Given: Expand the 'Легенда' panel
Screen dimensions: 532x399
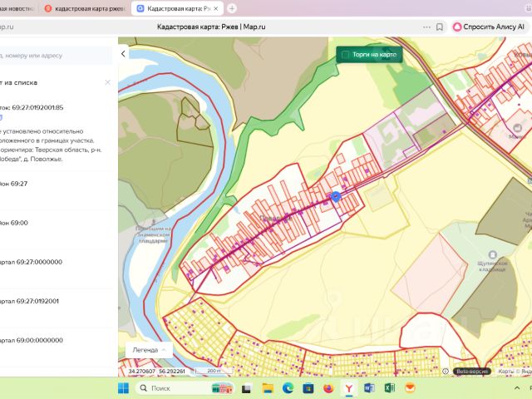Looking at the screenshot, I should click(x=149, y=350).
